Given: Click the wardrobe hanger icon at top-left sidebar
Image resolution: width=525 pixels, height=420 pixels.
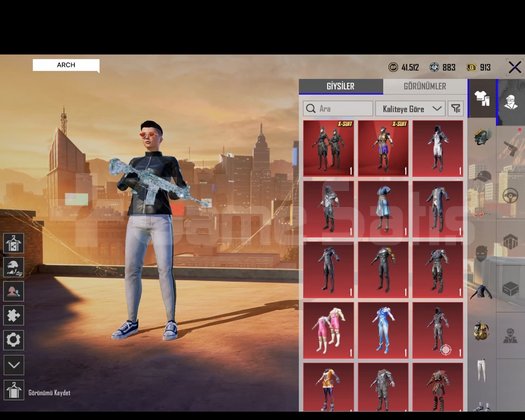Looking at the screenshot, I should click(x=13, y=243).
